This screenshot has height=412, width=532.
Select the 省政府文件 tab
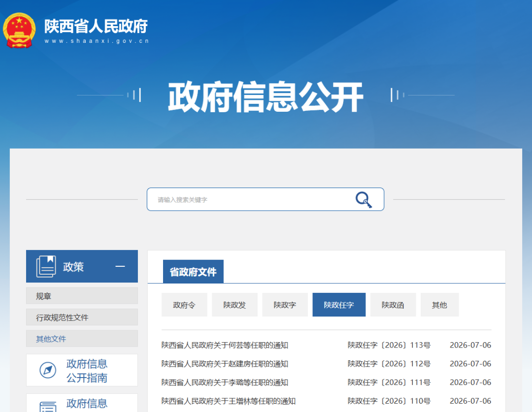point(193,272)
